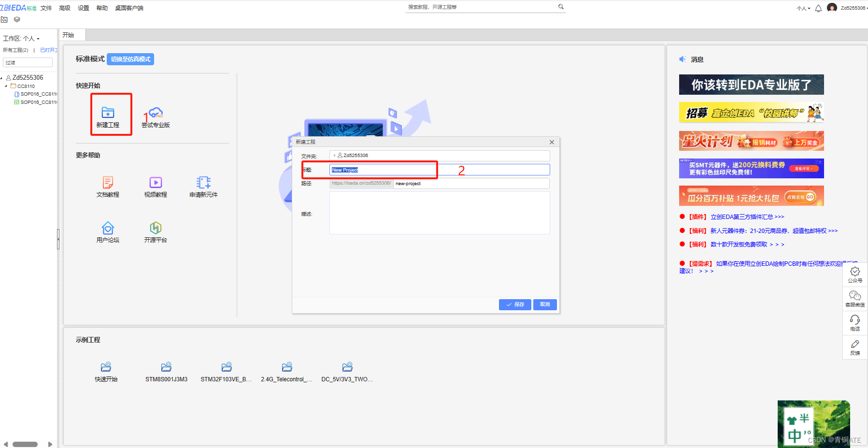The image size is (868, 448).
Task: Collapse the Zd5255306 tree node arrow
Action: point(1,78)
